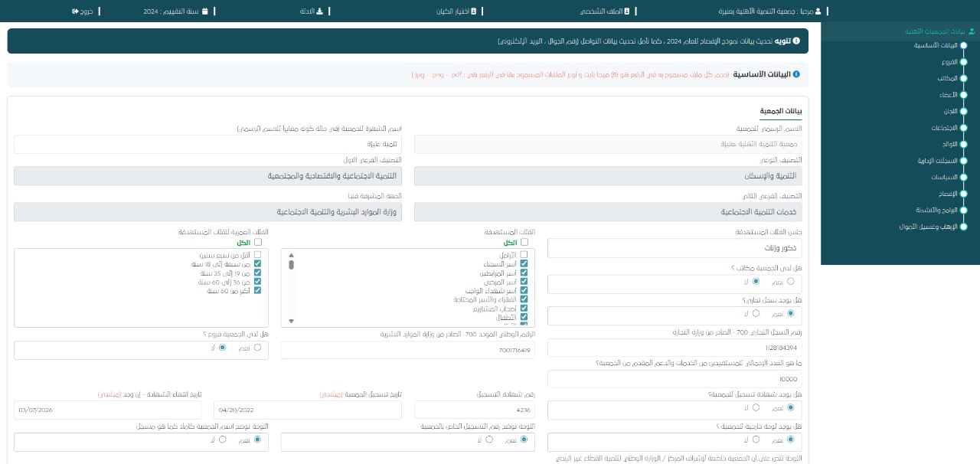The height and width of the screenshot is (464, 980).
Task: Click the info icon beside البيانات الاساسية heading
Action: pos(796,74)
